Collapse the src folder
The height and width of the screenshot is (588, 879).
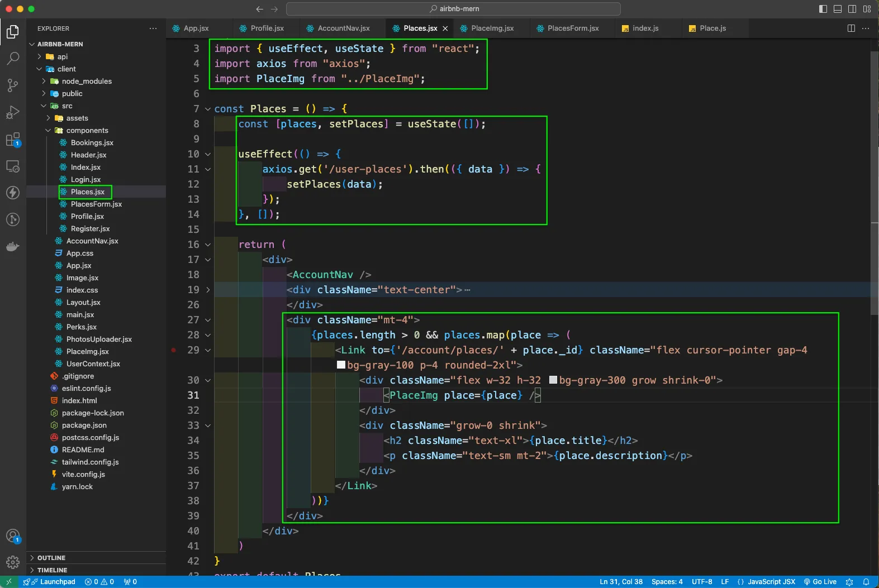(44, 106)
